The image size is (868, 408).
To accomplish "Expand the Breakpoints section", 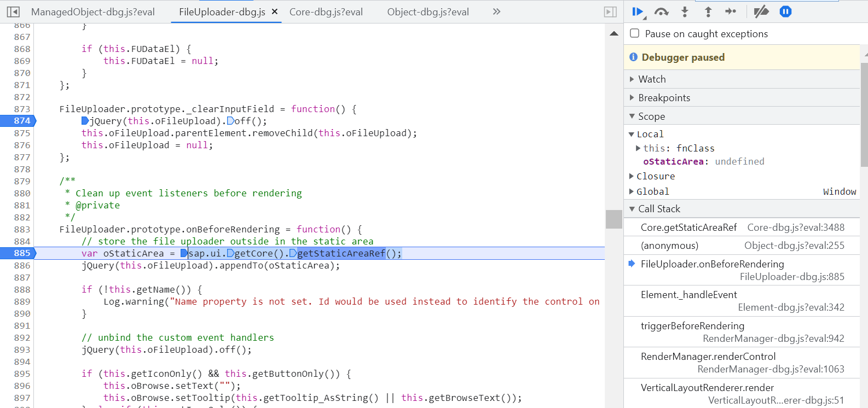I will [664, 98].
